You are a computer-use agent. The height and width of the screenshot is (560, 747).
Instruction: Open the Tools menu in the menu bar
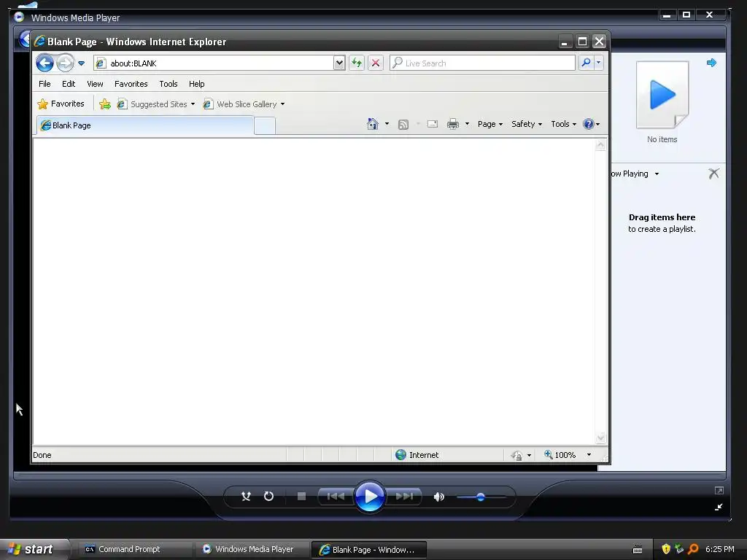pos(169,84)
